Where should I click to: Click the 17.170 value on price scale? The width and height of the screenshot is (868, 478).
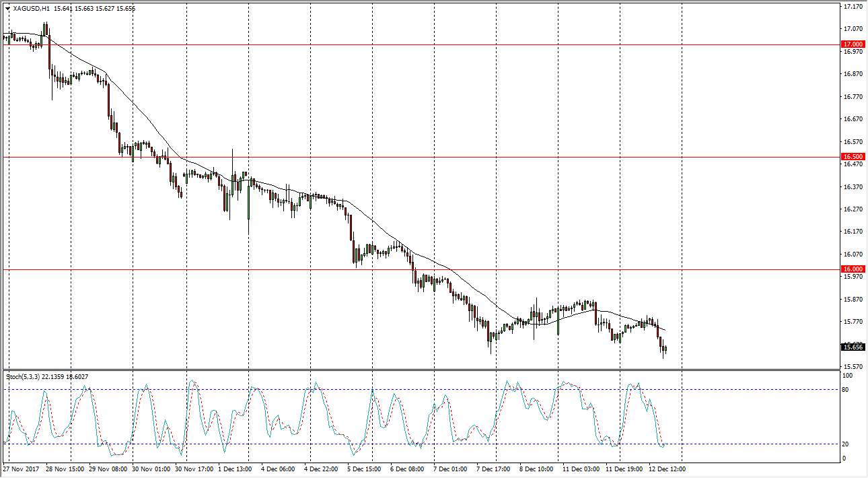[x=852, y=7]
